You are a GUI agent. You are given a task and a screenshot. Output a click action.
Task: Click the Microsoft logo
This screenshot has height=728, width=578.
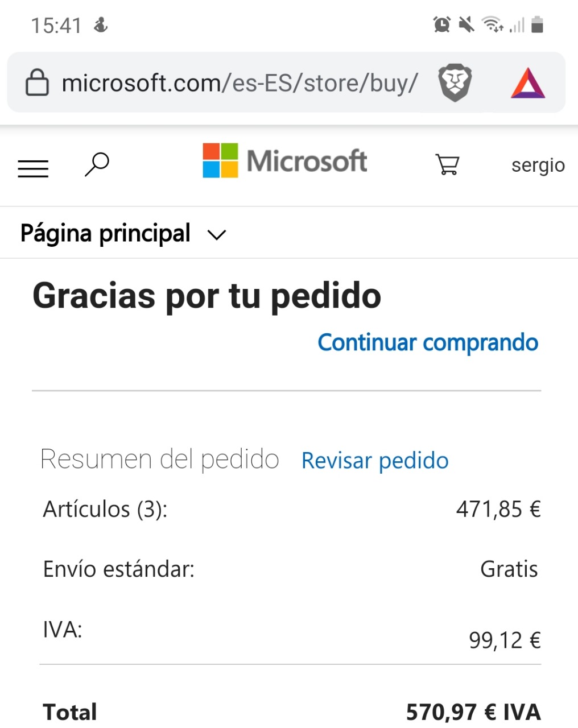(284, 161)
